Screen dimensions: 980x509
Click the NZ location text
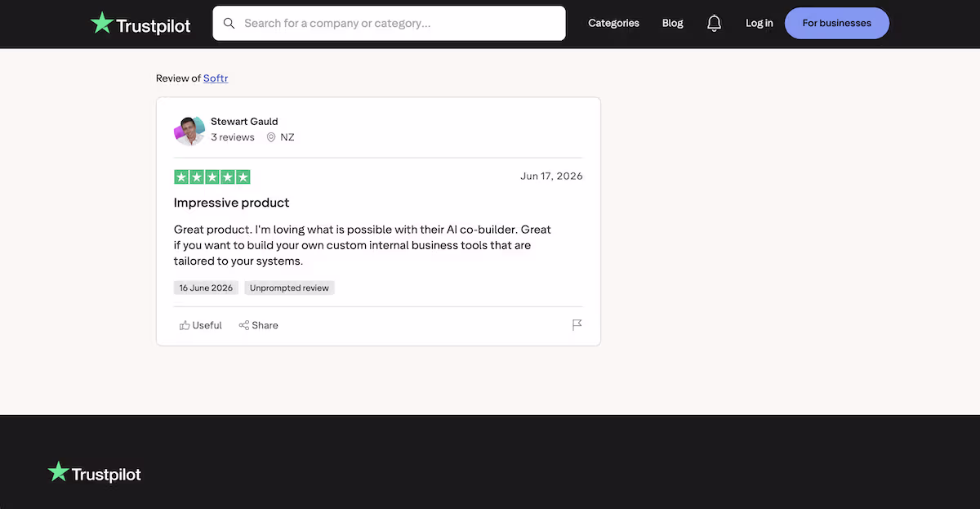click(287, 137)
